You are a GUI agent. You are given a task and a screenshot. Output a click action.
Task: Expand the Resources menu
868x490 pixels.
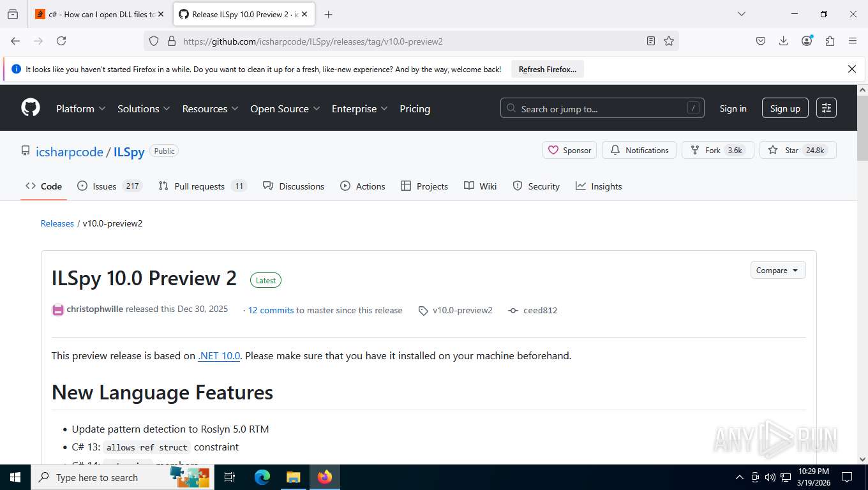(210, 108)
